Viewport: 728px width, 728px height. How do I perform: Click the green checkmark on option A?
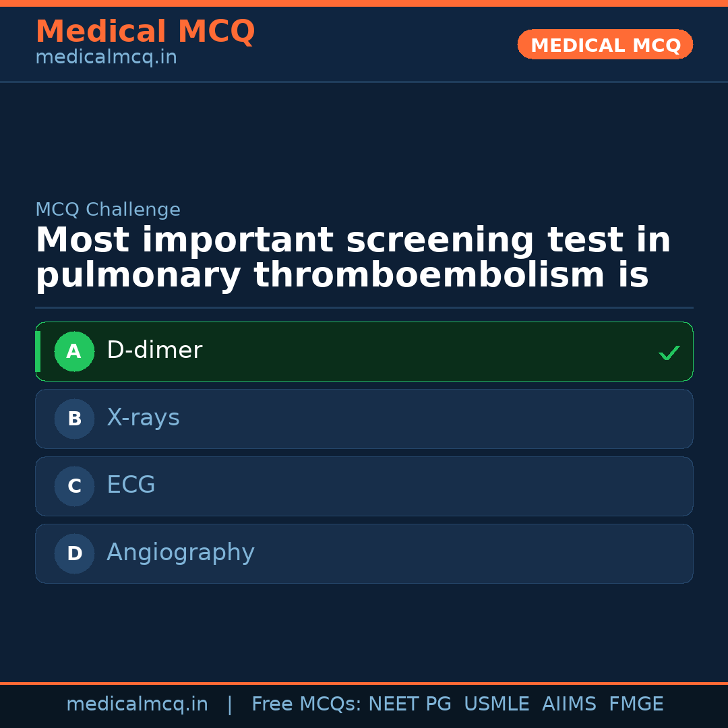pyautogui.click(x=669, y=352)
